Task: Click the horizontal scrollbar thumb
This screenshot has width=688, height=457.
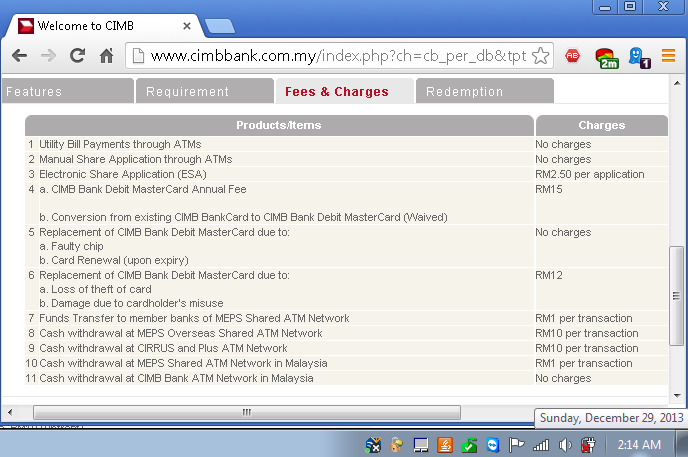Action: [247, 412]
